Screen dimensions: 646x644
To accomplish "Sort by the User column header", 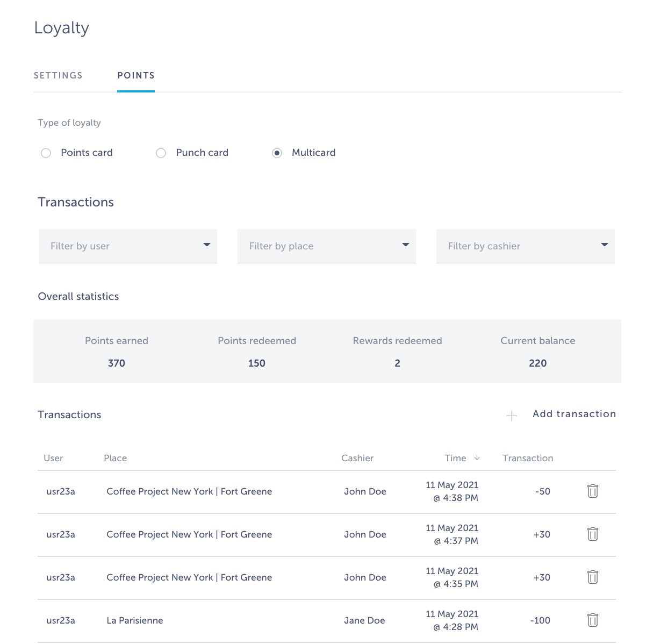I will click(53, 458).
